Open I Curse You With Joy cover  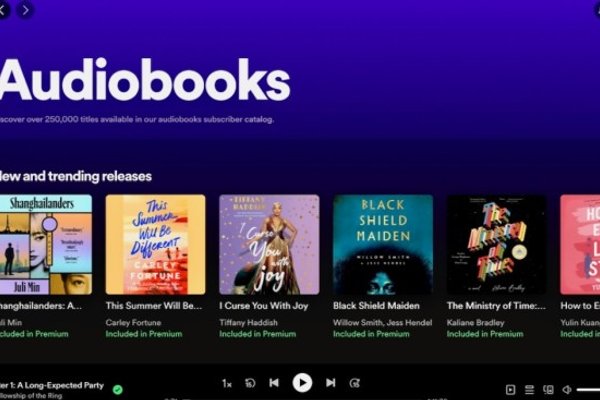click(x=269, y=245)
